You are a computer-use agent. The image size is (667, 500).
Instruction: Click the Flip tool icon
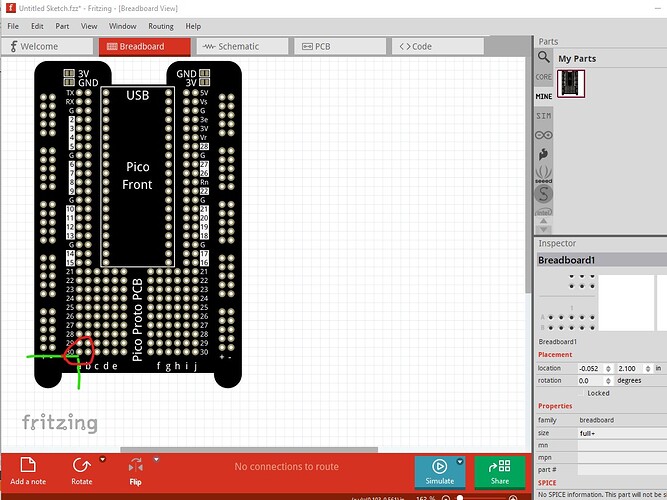point(136,466)
